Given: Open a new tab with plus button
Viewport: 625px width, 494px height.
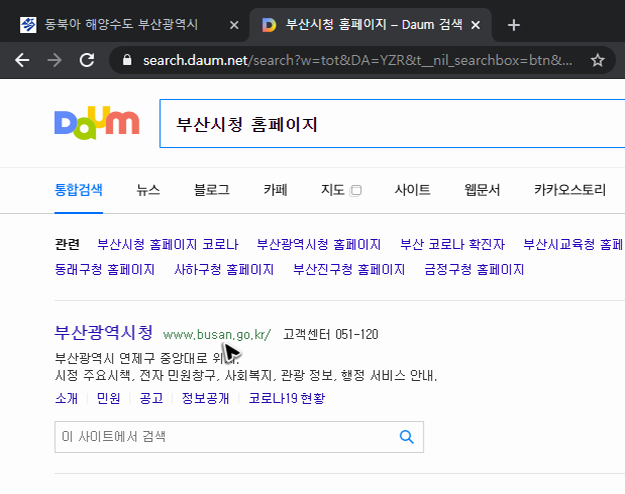Looking at the screenshot, I should tap(514, 25).
